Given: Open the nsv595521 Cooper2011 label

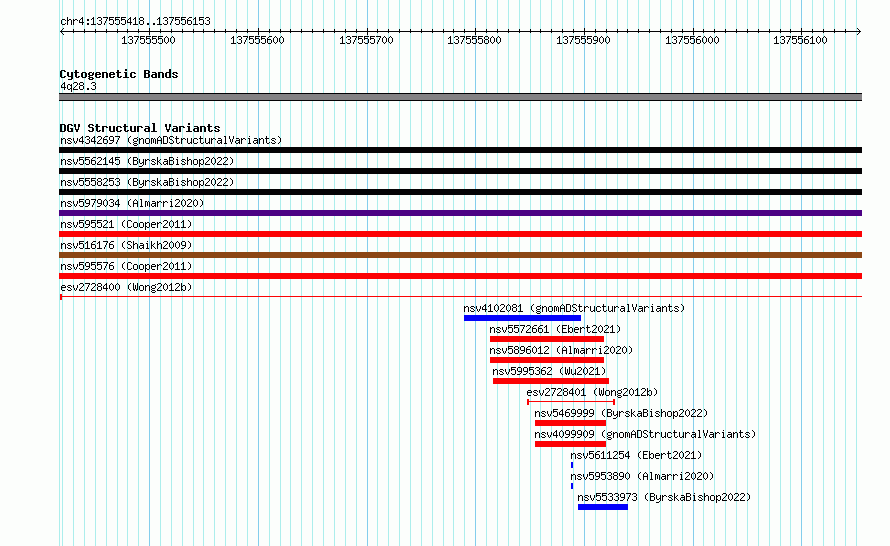Looking at the screenshot, I should tap(126, 224).
